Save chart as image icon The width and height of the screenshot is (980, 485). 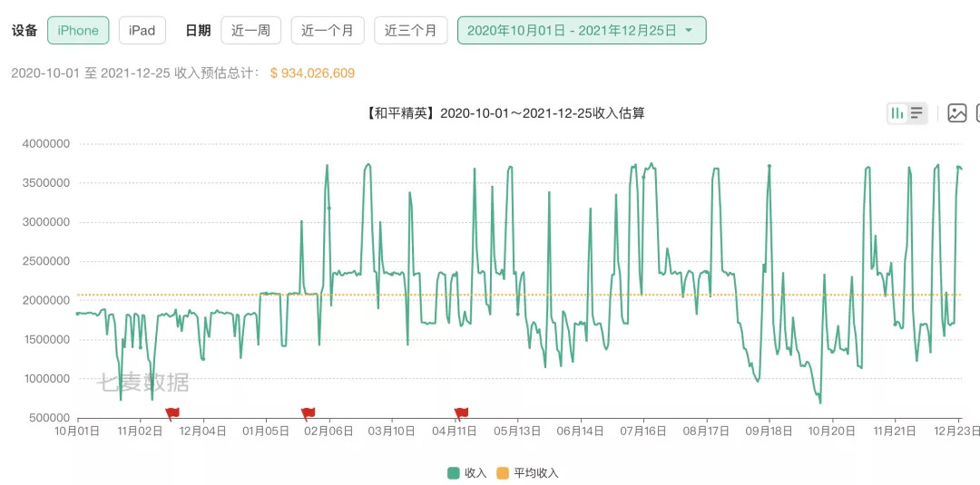[956, 113]
